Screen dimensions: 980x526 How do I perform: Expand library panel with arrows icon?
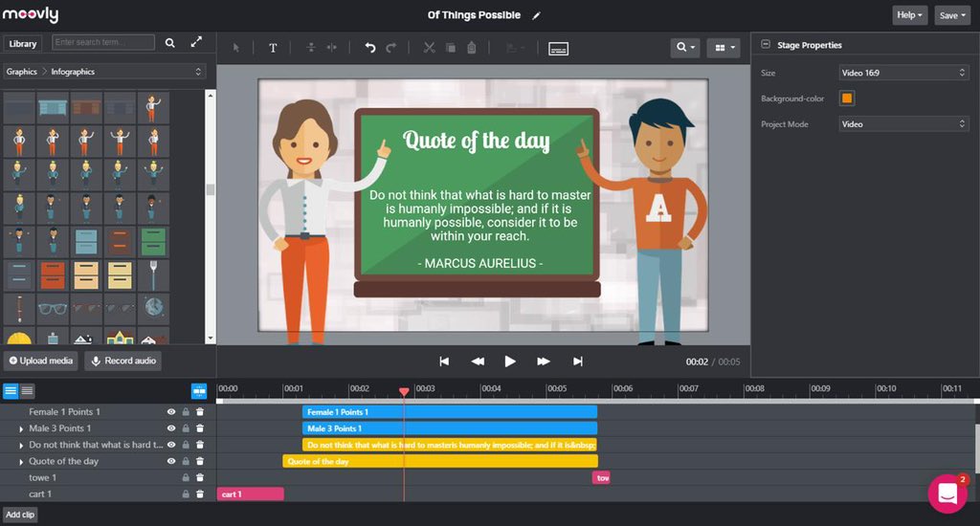pos(196,42)
